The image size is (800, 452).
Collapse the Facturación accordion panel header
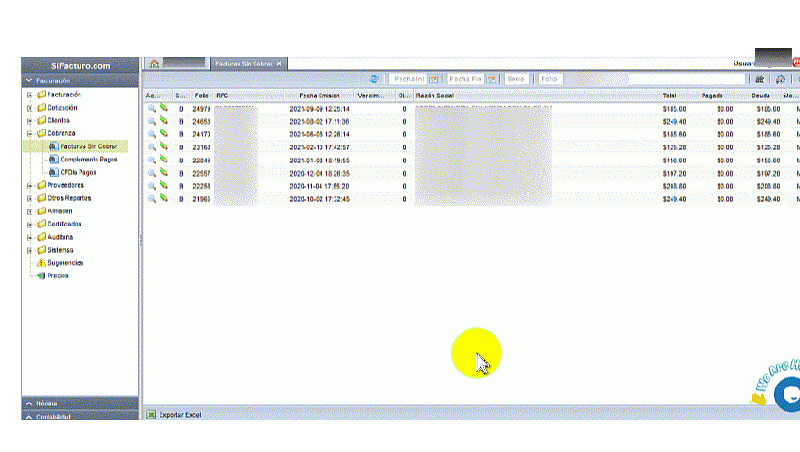27,80
